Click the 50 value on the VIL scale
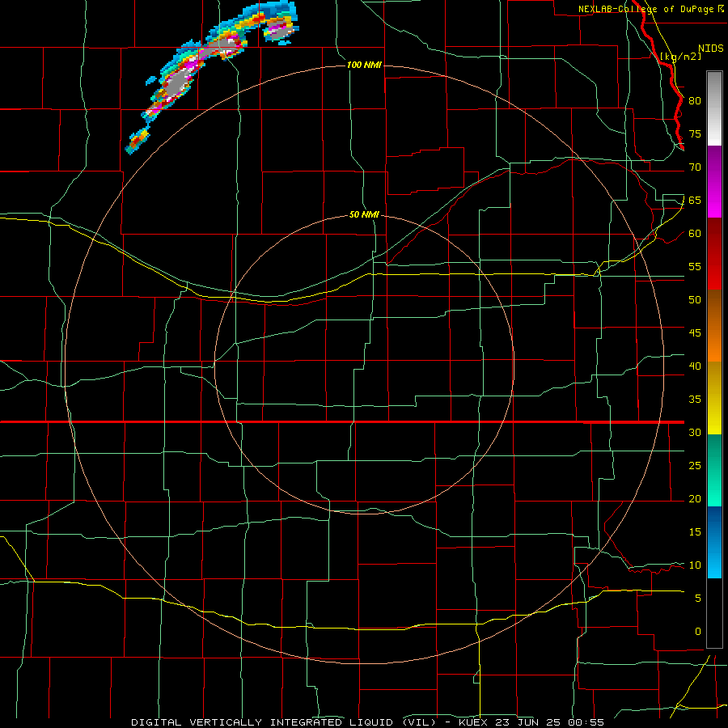Image resolution: width=728 pixels, height=728 pixels. click(x=695, y=299)
